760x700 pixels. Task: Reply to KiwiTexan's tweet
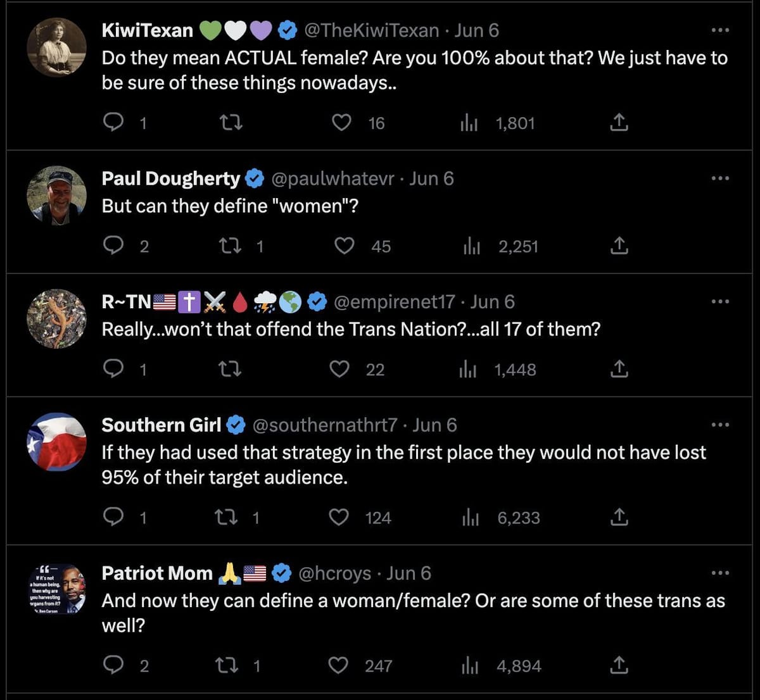113,122
